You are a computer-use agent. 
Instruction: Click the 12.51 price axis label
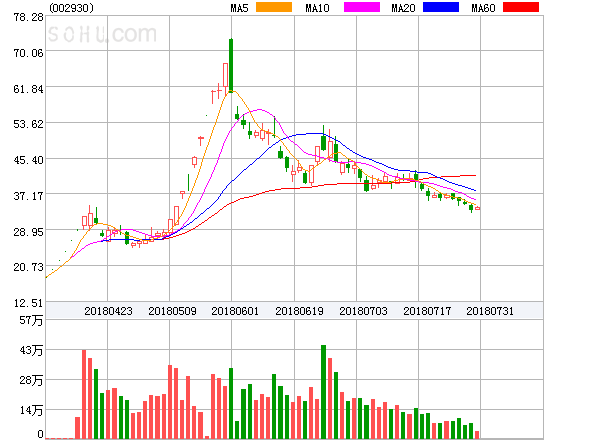28,303
